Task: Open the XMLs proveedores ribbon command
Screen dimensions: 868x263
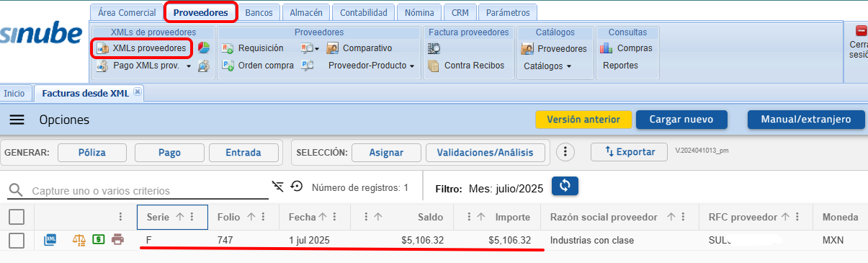Action: 142,48
